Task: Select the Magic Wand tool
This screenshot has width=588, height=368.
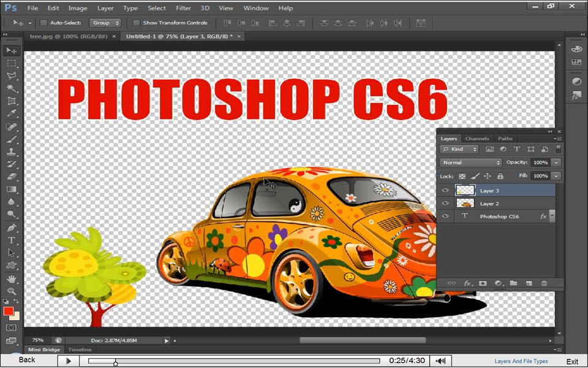Action: coord(12,88)
